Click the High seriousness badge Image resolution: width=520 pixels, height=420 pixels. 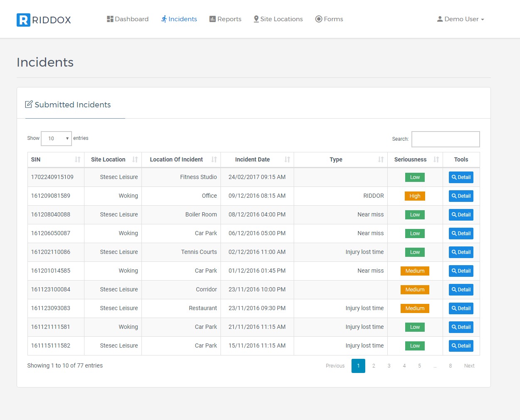[x=415, y=196]
